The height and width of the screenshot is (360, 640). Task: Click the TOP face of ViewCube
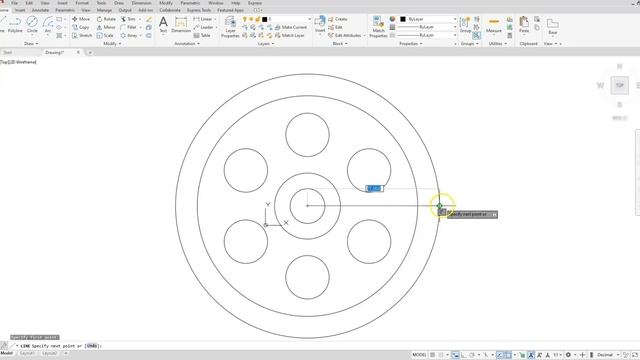click(620, 85)
